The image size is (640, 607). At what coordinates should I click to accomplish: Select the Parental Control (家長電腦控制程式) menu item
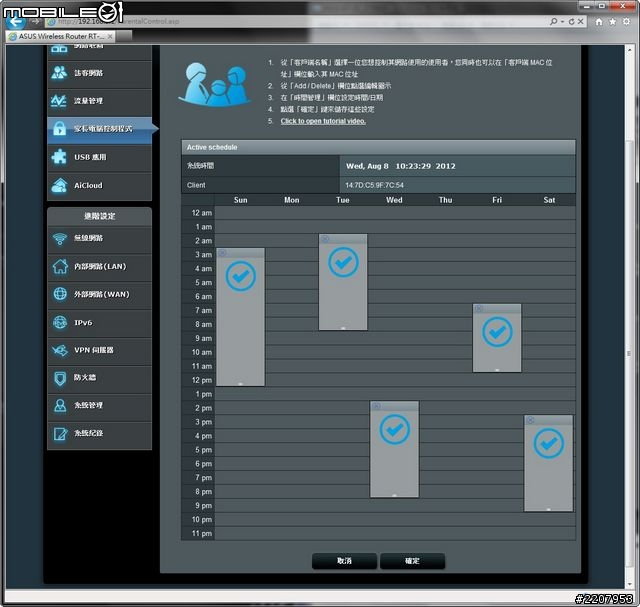pos(100,129)
